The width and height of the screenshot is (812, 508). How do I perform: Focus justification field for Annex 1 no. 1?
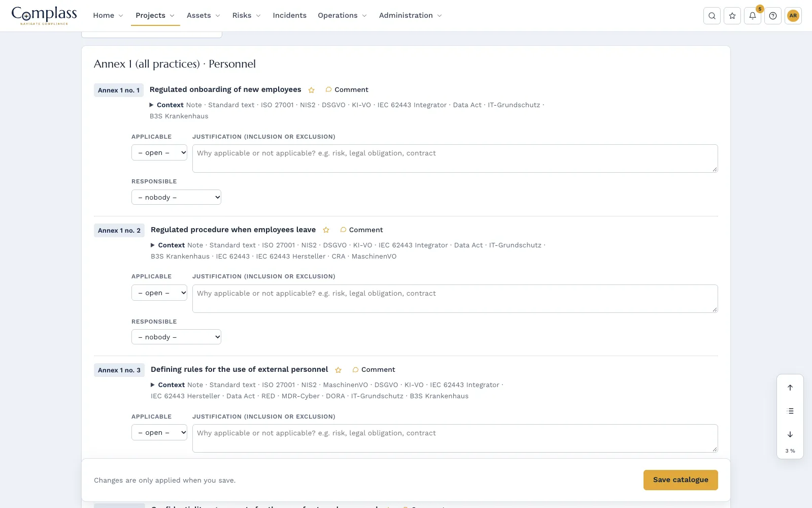pyautogui.click(x=455, y=158)
